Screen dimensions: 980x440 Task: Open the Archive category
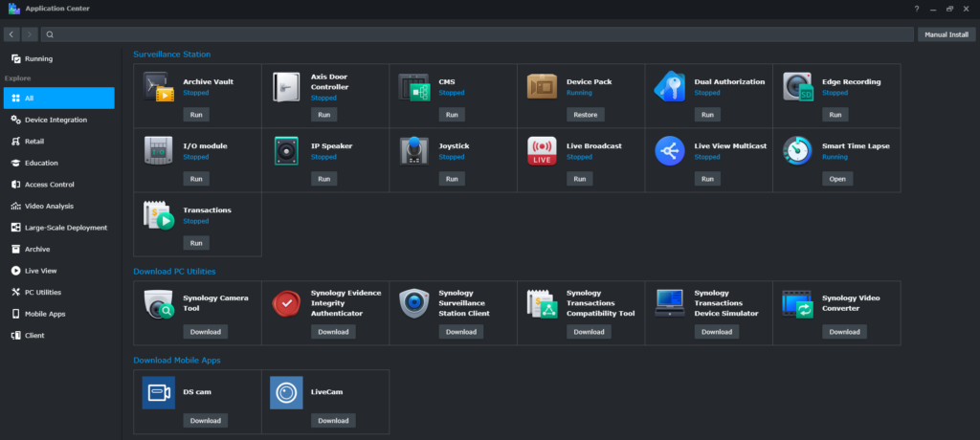pyautogui.click(x=58, y=249)
